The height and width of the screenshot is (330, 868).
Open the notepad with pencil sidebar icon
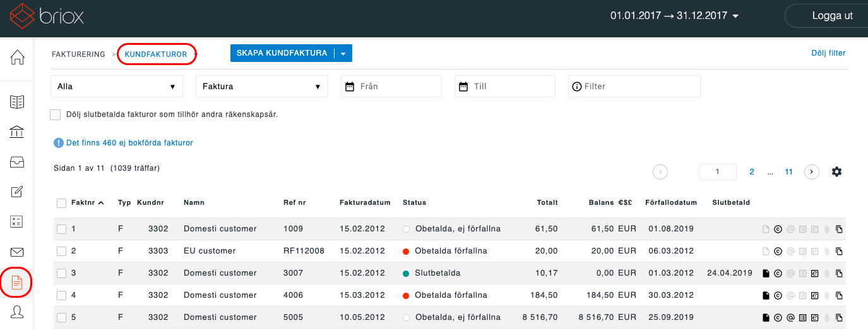click(x=17, y=192)
